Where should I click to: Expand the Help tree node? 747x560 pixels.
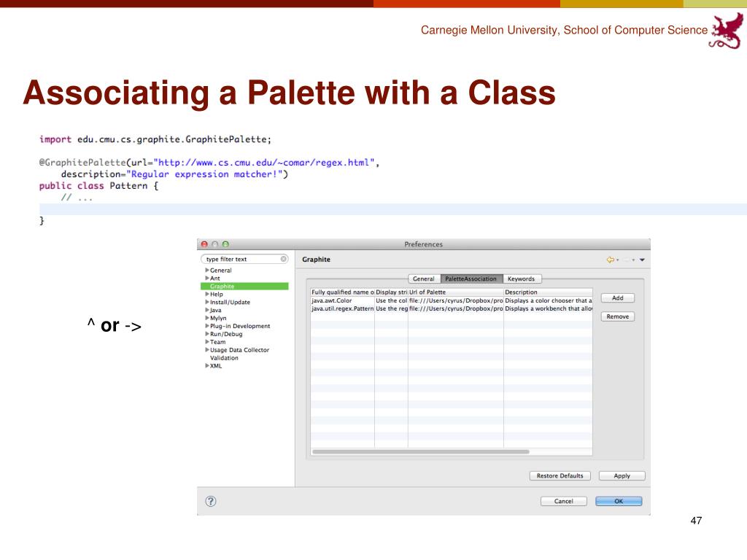(x=207, y=295)
